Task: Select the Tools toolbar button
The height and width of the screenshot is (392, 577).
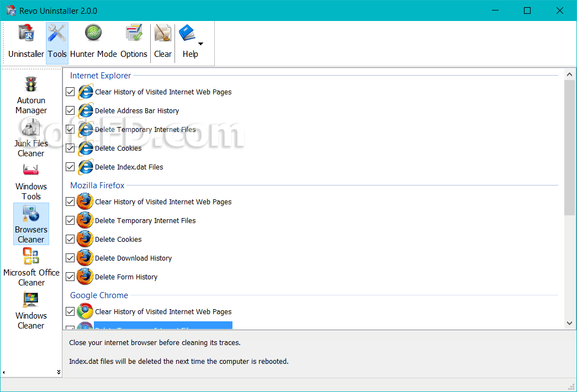Action: tap(57, 43)
